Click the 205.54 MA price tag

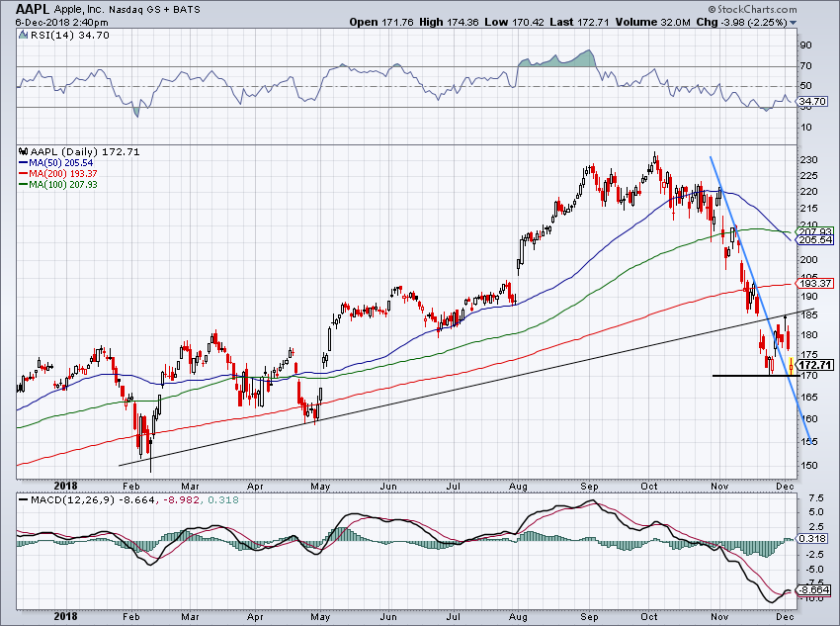point(815,239)
